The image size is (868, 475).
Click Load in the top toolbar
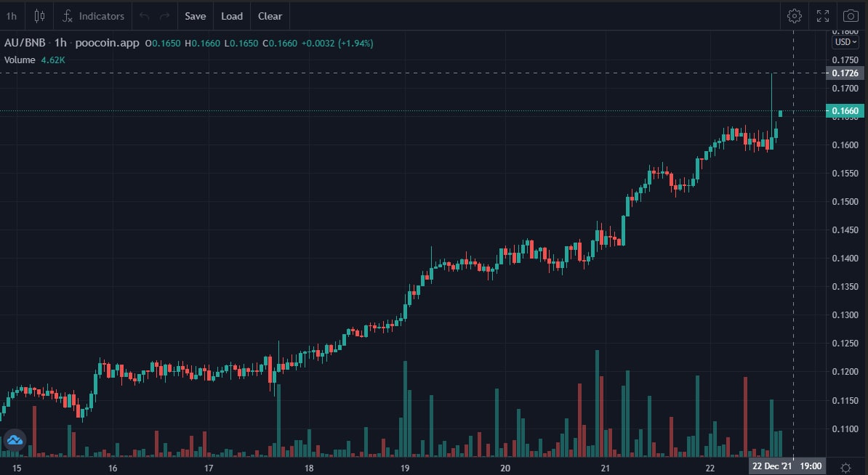pyautogui.click(x=232, y=15)
